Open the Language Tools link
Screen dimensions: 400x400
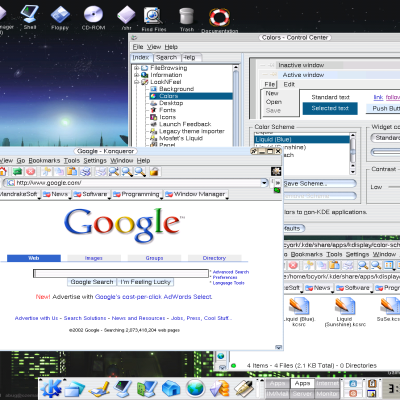229,283
